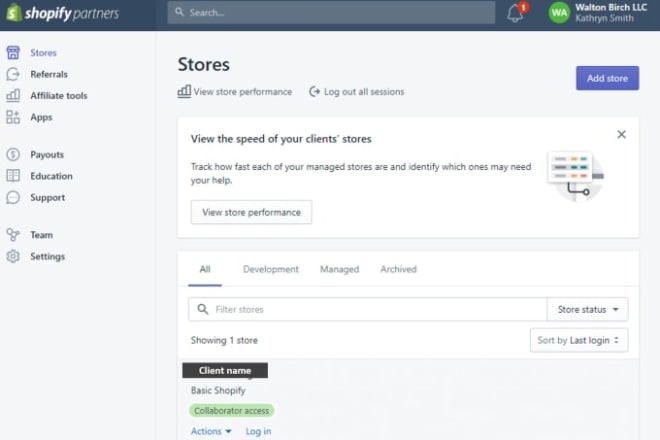Expand the Actions dropdown for the store

pos(211,431)
